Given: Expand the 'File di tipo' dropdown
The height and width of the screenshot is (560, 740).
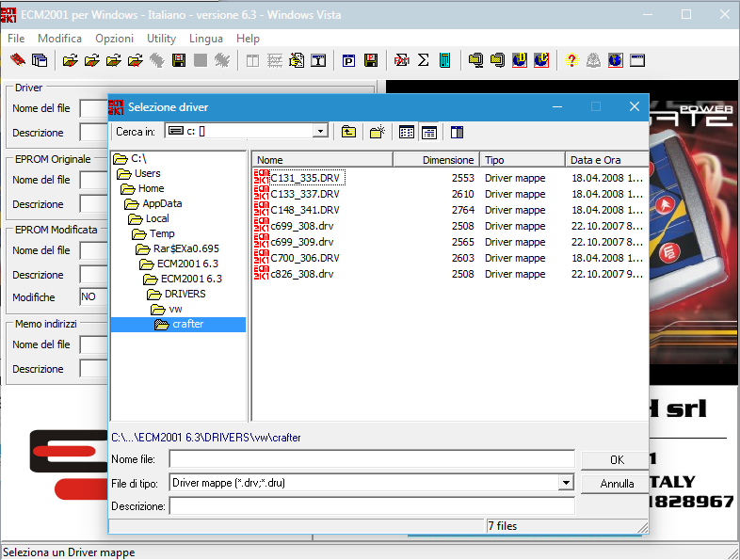Looking at the screenshot, I should 565,483.
